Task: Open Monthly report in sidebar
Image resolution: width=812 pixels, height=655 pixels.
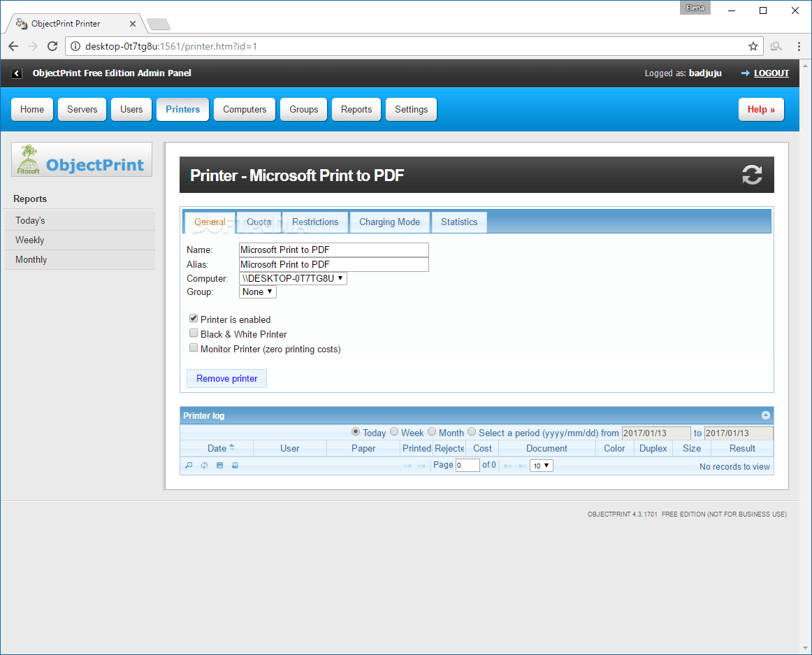Action: tap(80, 259)
